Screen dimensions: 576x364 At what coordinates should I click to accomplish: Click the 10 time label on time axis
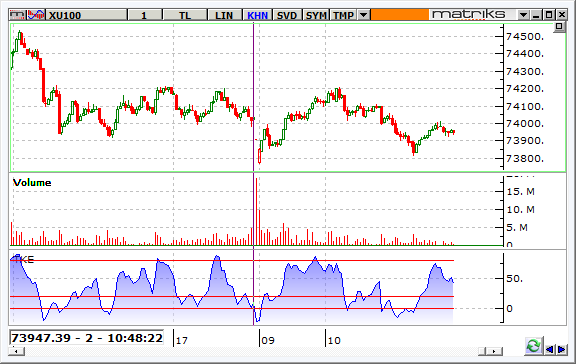tap(334, 340)
